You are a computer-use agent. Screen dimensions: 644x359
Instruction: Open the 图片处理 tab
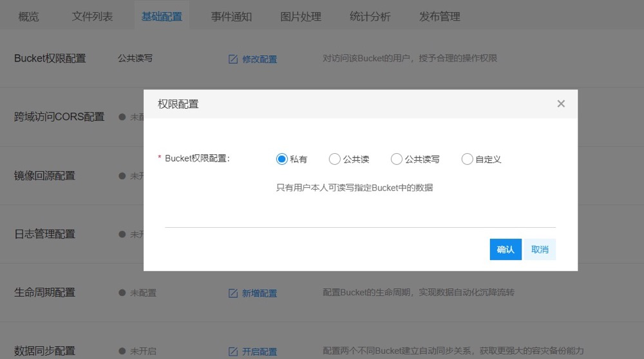(301, 17)
